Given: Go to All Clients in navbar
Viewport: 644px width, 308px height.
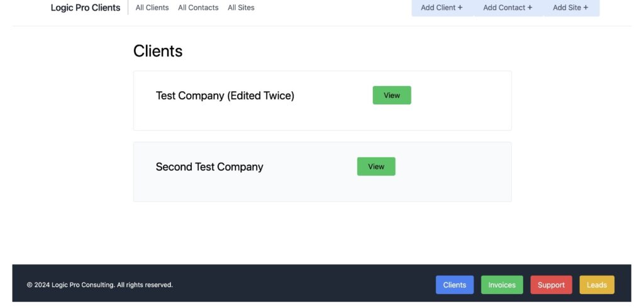Looking at the screenshot, I should (x=152, y=8).
